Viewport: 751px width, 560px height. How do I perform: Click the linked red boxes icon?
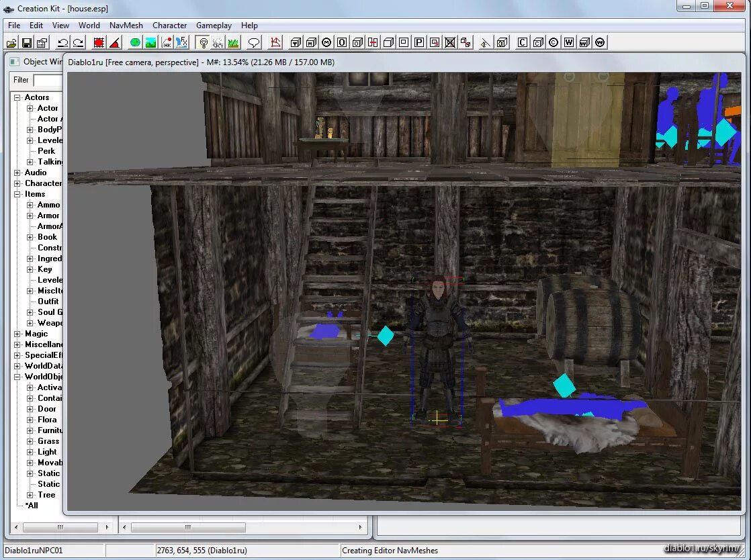click(465, 42)
